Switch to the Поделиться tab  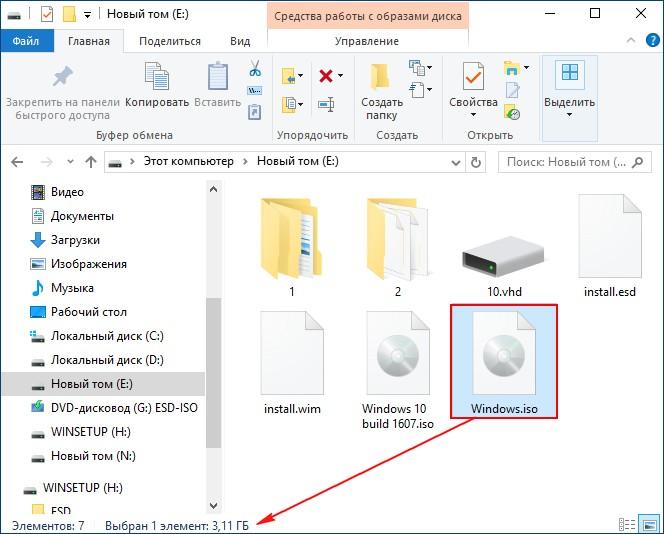170,41
